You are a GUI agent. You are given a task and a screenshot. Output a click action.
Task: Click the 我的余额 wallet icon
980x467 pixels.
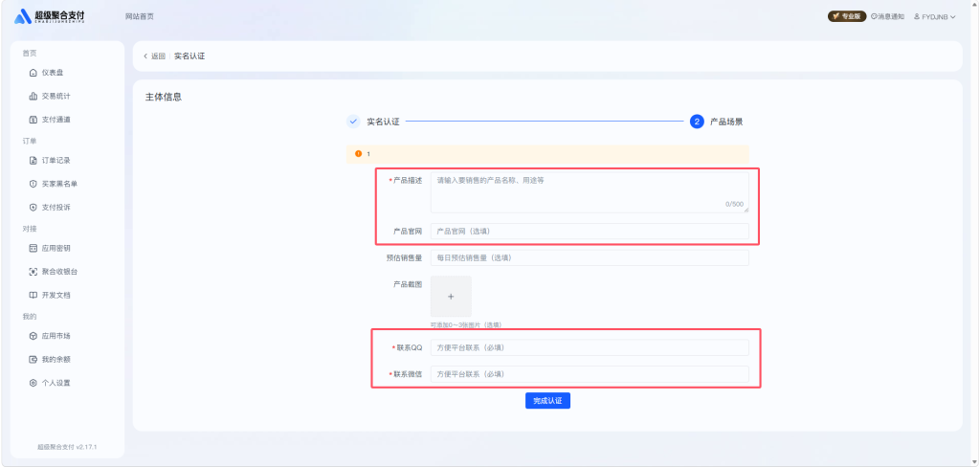pos(33,360)
